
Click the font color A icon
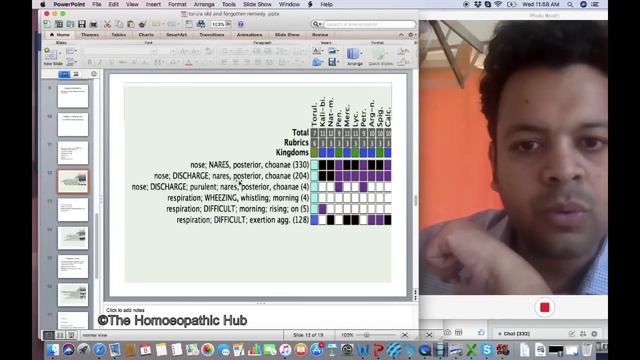(x=188, y=62)
